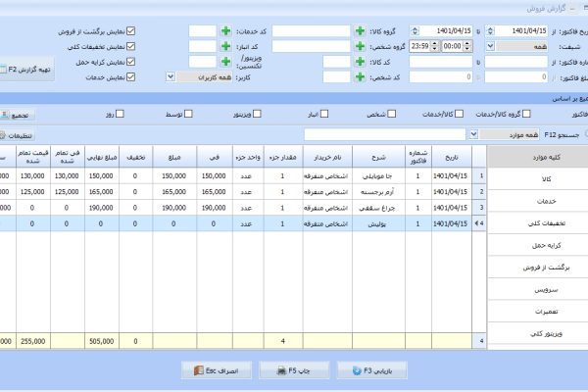The image size is (588, 392).
Task: Click the 505,000 total in footer row
Action: pos(102,341)
